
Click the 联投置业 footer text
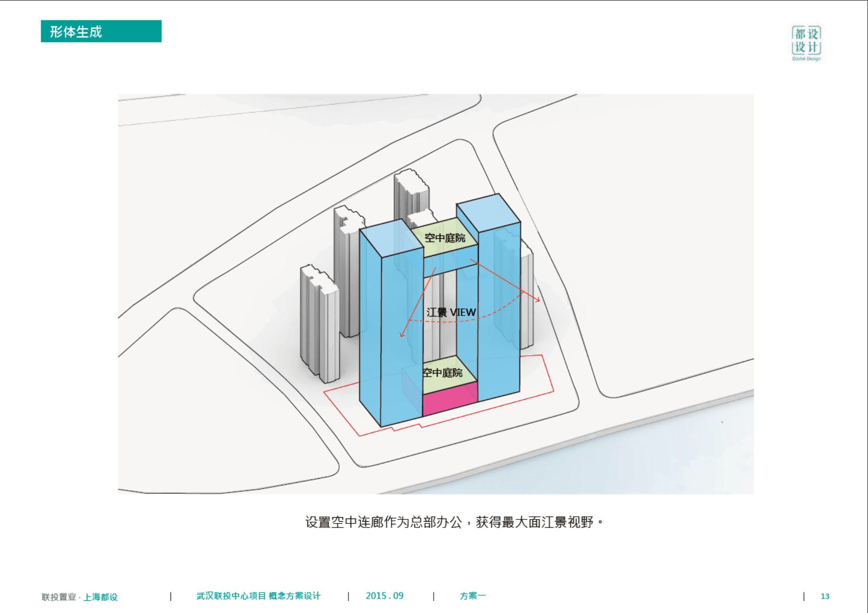59,597
